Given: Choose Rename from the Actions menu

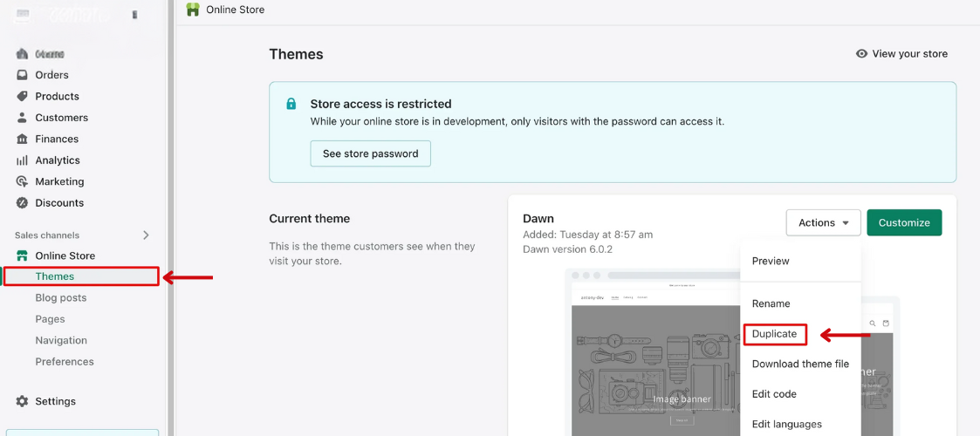Looking at the screenshot, I should [771, 303].
